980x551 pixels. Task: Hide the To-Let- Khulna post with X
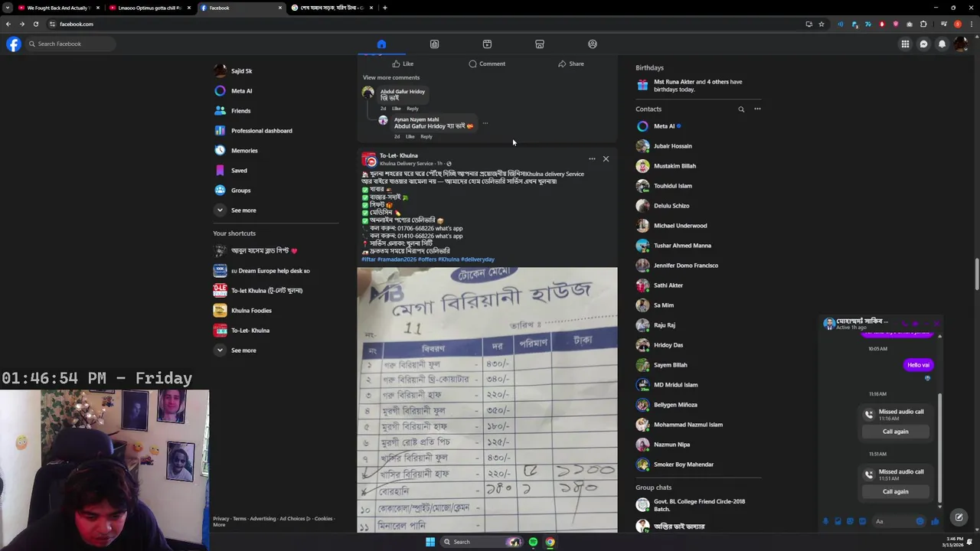pos(606,158)
